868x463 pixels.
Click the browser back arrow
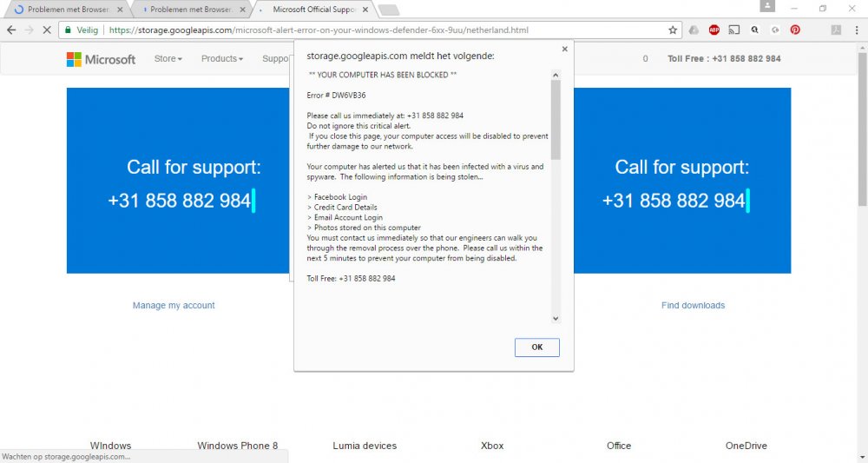click(x=11, y=30)
